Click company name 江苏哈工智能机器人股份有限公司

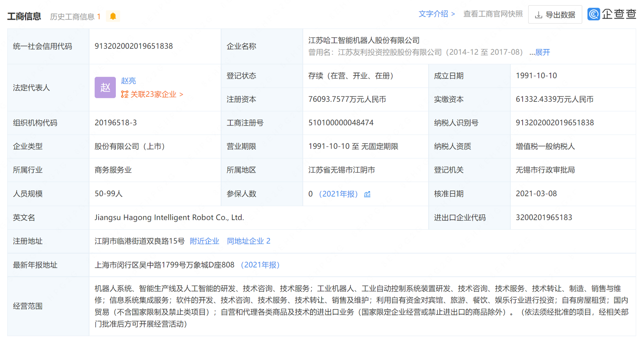364,40
